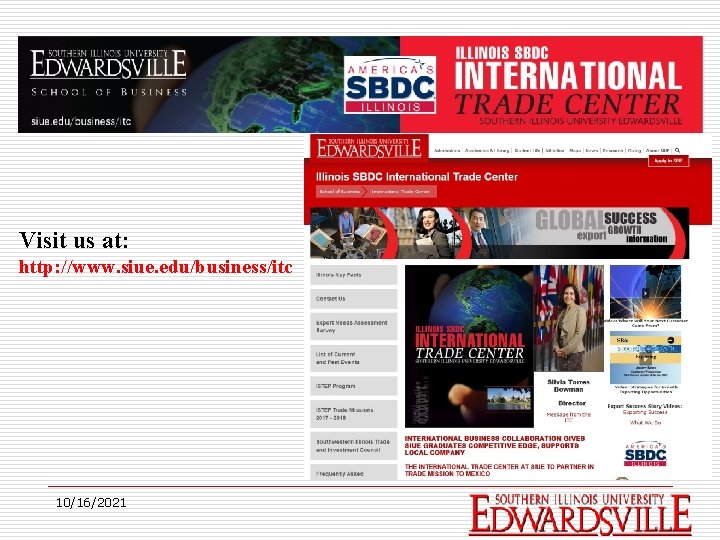This screenshot has width=720, height=540.
Task: Open Frequently Asked side menu item
Action: 354,472
